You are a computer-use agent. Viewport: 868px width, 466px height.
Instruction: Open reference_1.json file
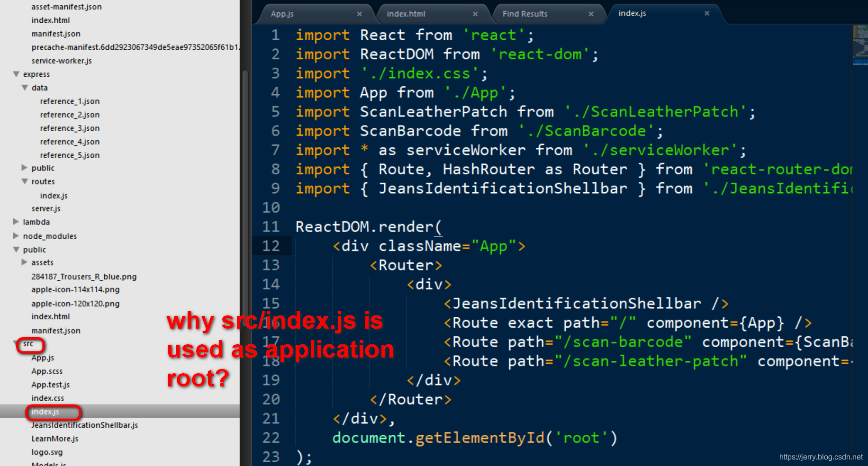coord(70,101)
